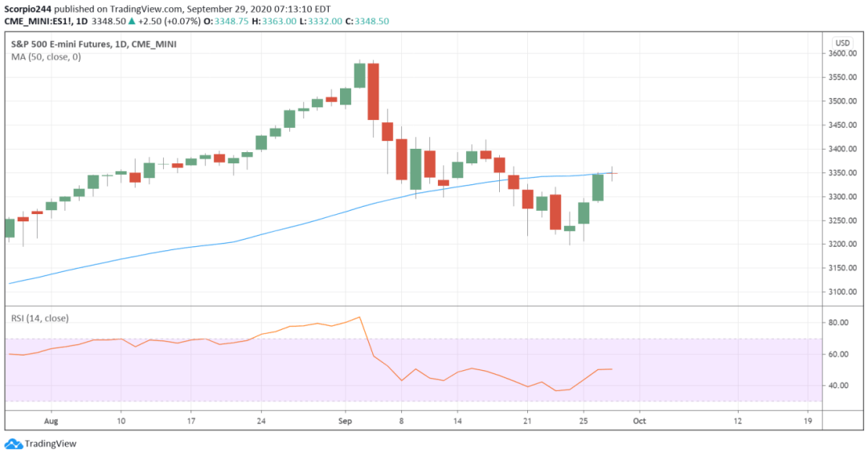Click the 24 date label on time axis
The image size is (868, 457).
coord(261,421)
